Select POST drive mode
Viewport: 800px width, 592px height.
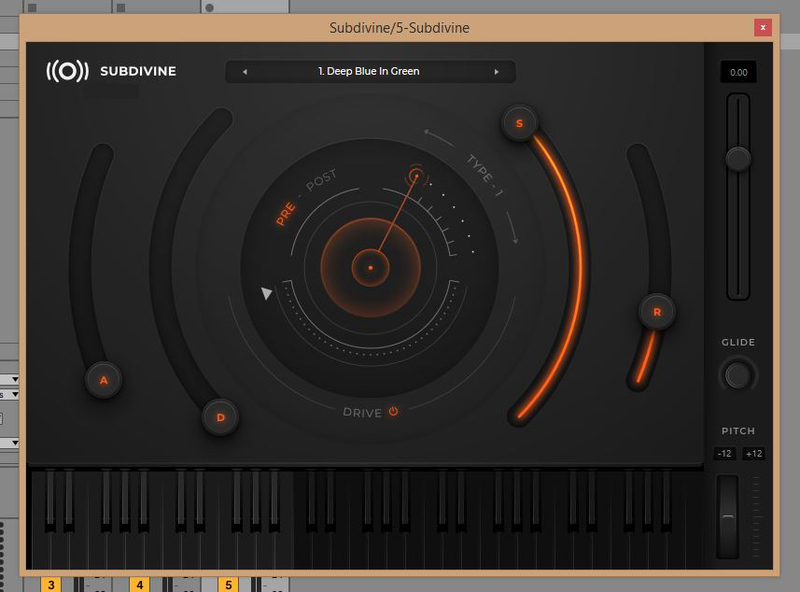coord(321,180)
